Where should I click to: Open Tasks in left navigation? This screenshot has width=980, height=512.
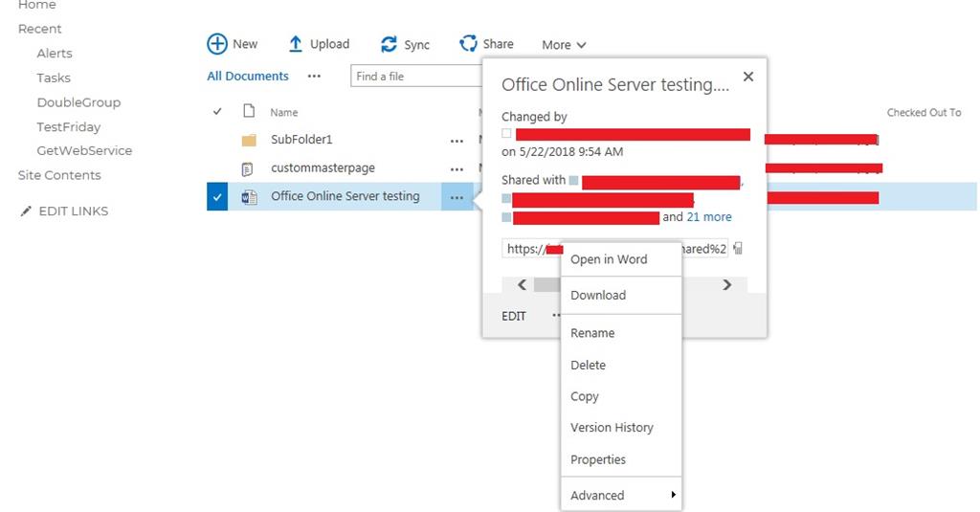(x=54, y=78)
